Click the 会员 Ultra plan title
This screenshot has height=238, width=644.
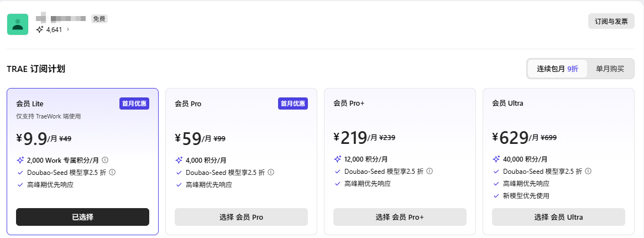coord(507,103)
